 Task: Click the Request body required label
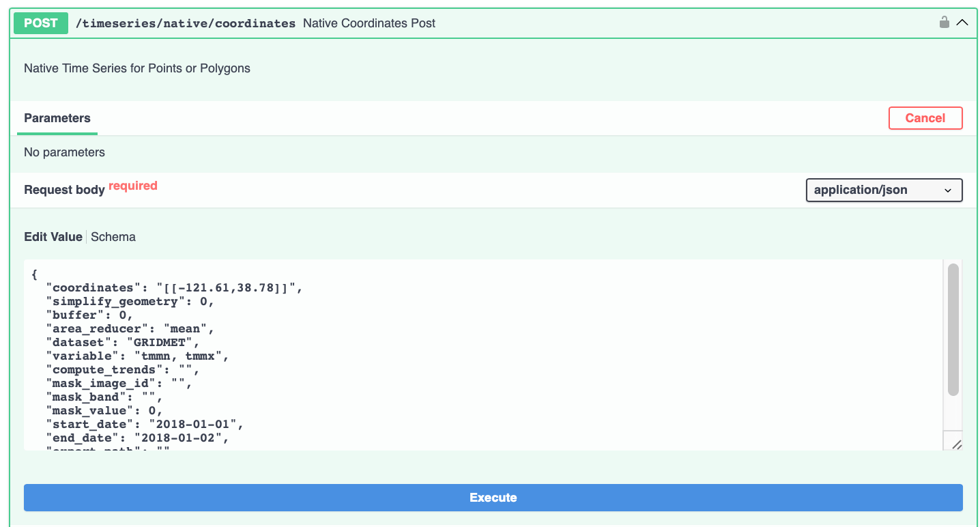click(91, 188)
